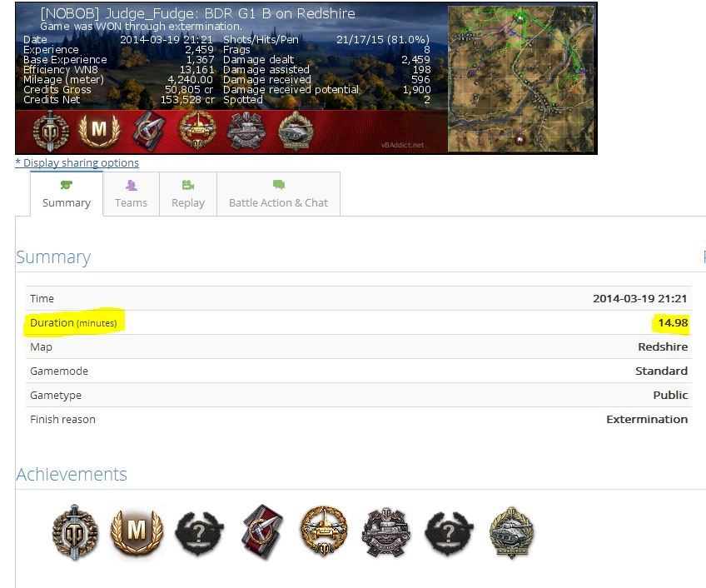Click Damage received potential value 1,900
The height and width of the screenshot is (588, 706).
416,90
